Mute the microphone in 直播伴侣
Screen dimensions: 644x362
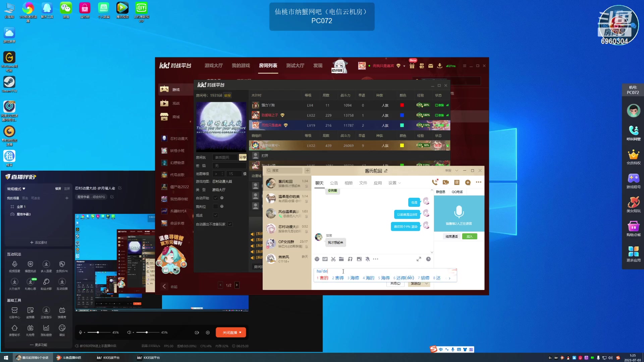(80, 333)
